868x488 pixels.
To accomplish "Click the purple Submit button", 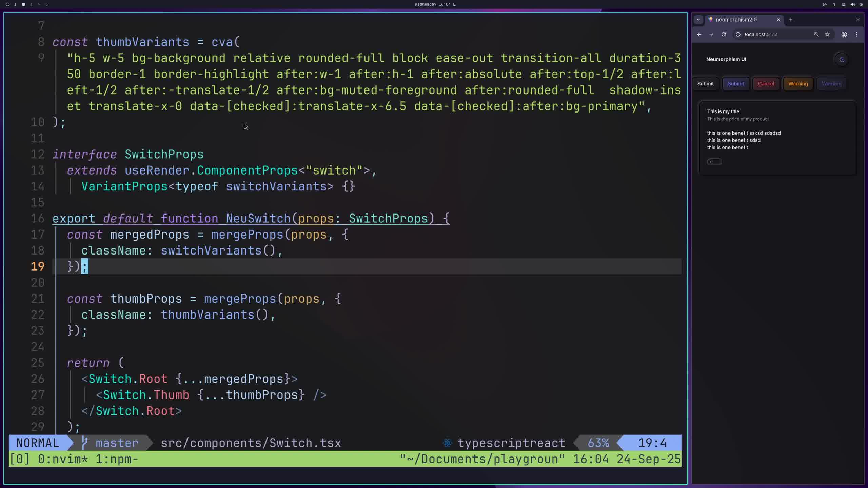I will click(x=736, y=84).
